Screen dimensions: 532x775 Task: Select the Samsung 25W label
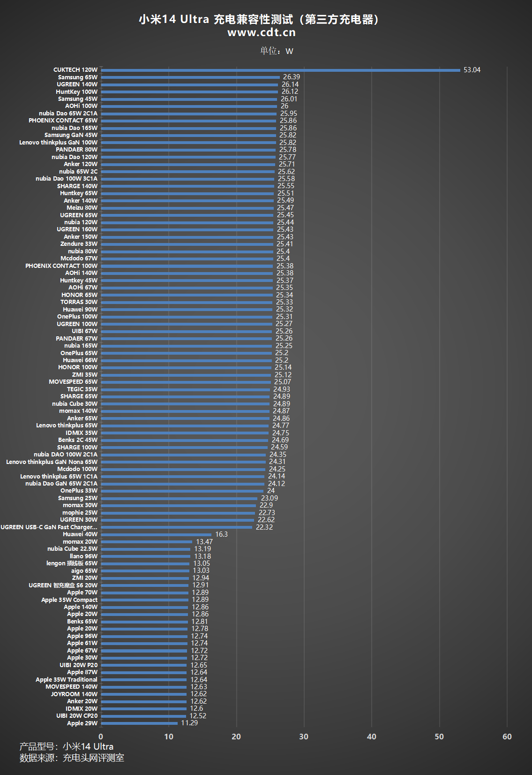pos(78,498)
